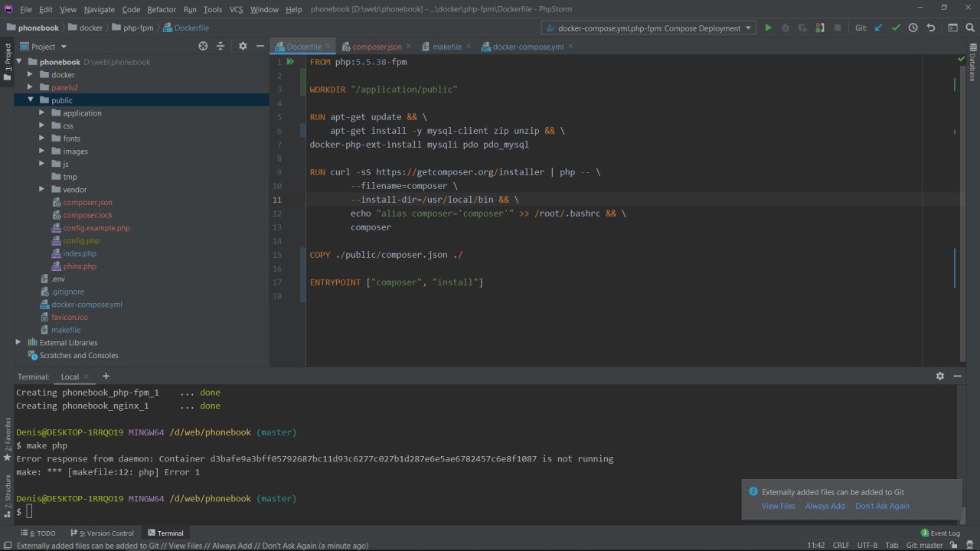This screenshot has width=980, height=551.
Task: Expand the vendor folder
Action: pyautogui.click(x=42, y=189)
